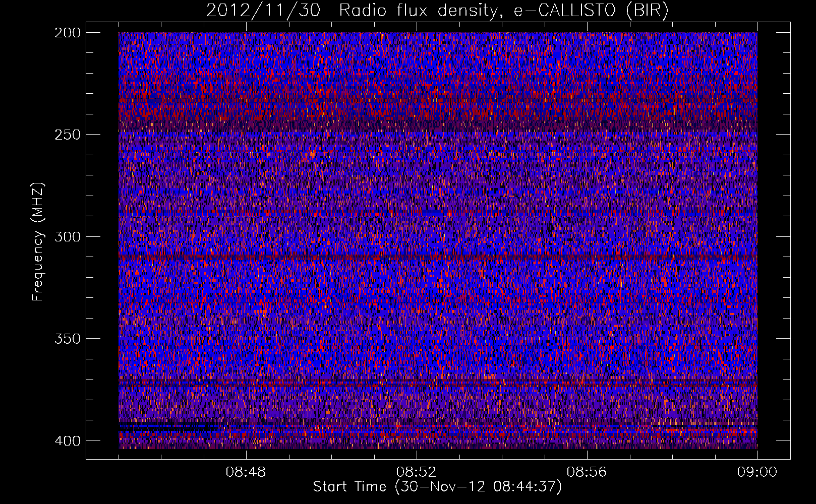The height and width of the screenshot is (504, 816).
Task: Click the 09:00 time tick label
Action: pos(757,472)
